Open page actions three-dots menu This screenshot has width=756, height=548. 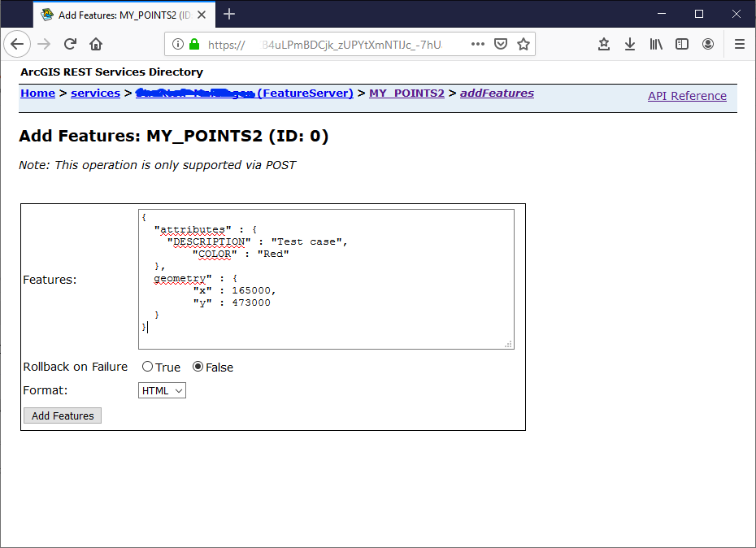click(478, 44)
